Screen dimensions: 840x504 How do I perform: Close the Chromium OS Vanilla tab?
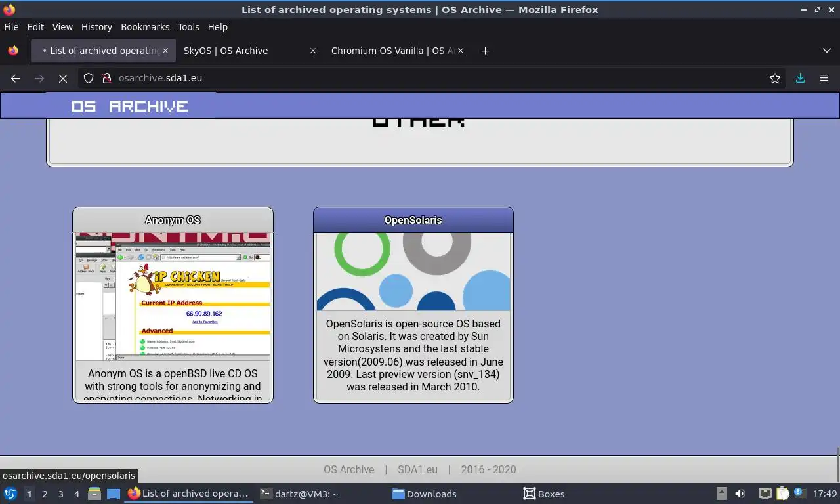tap(461, 51)
